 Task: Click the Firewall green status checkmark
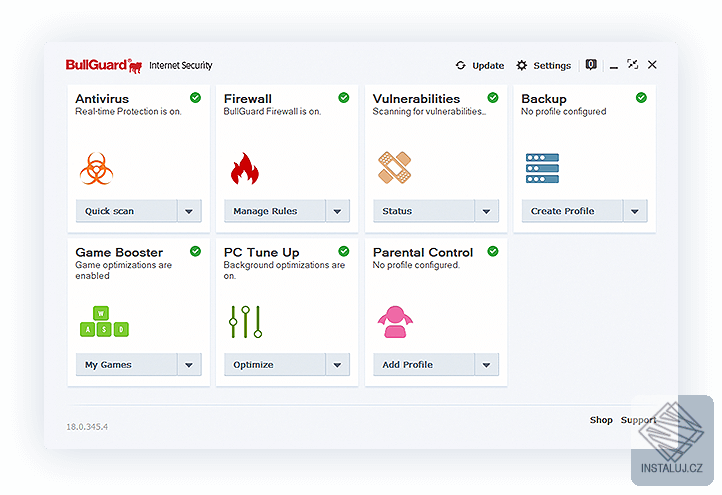(x=344, y=98)
